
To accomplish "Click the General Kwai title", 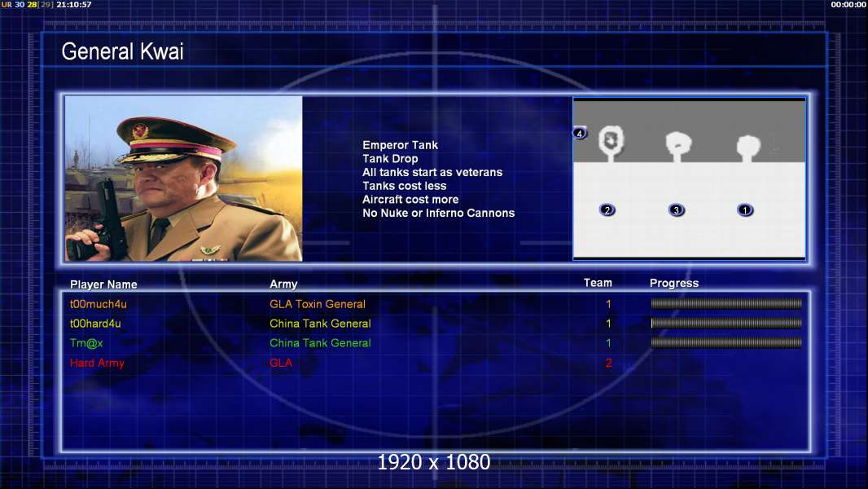I will point(122,51).
